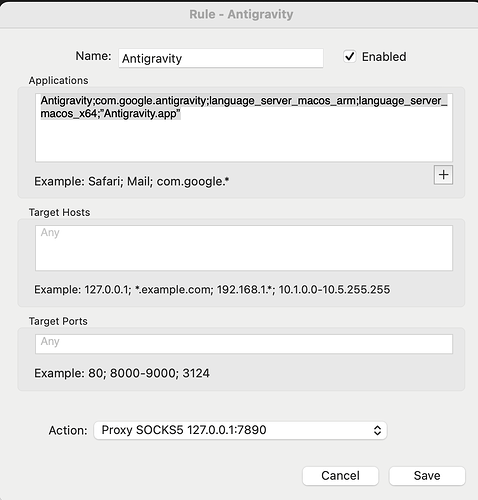Screen dimensions: 478x500
Task: Click the 'Action:' label
Action: click(68, 430)
